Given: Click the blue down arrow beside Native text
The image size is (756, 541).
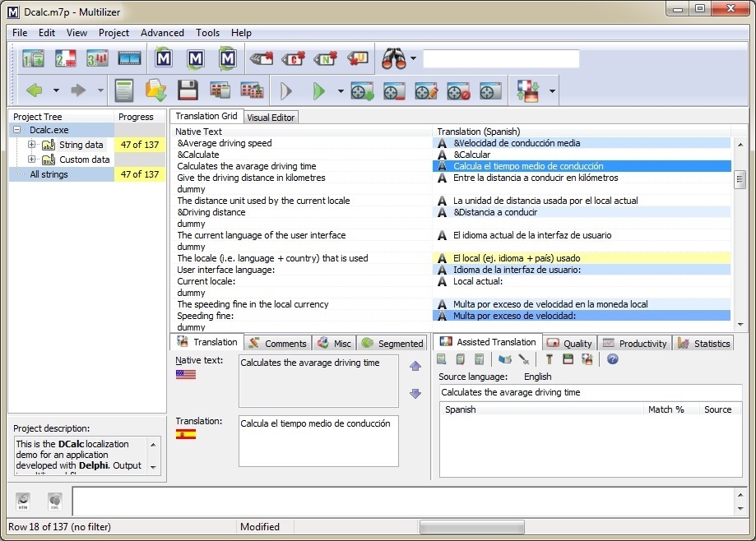Looking at the screenshot, I should [415, 394].
